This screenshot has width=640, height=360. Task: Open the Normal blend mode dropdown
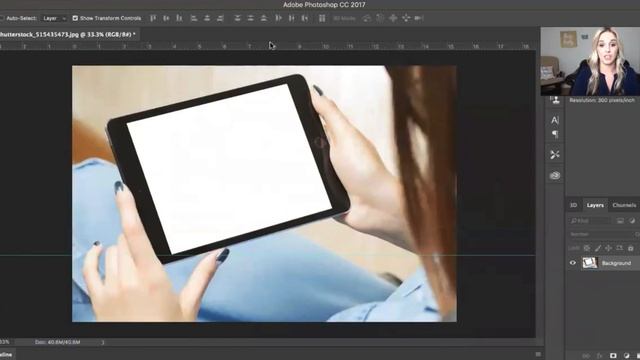(x=602, y=234)
